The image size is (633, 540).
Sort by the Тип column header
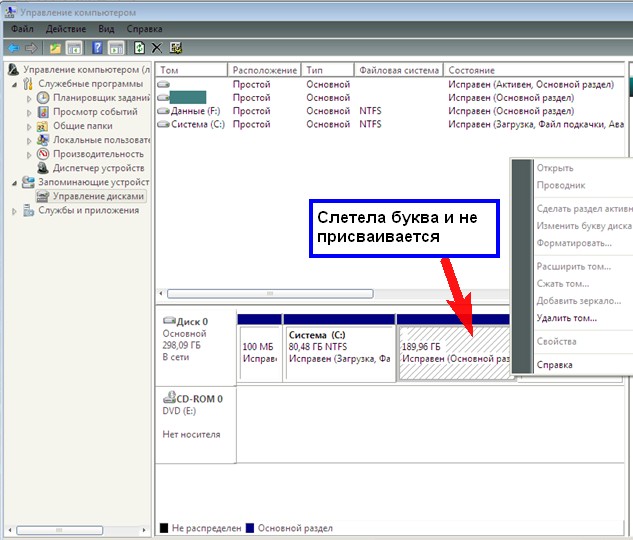pyautogui.click(x=327, y=70)
